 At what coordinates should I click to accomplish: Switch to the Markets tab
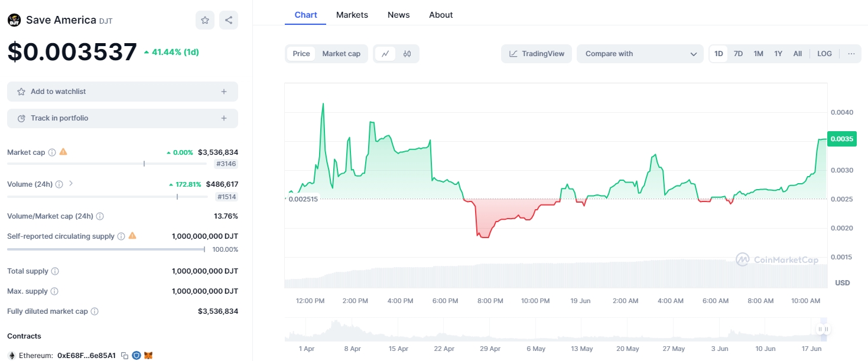click(x=352, y=15)
